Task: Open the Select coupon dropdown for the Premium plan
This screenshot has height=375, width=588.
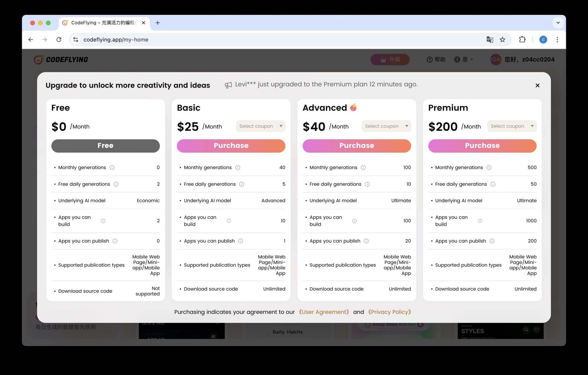Action: point(512,126)
